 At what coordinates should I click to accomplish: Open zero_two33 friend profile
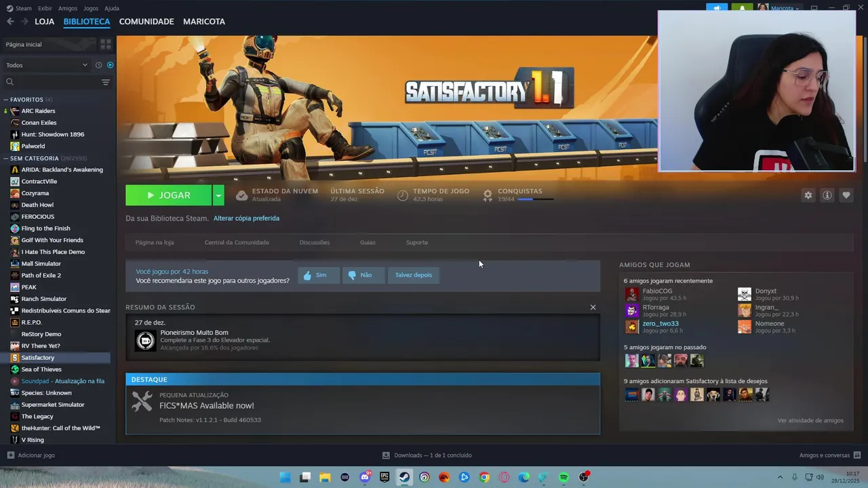[x=660, y=323]
